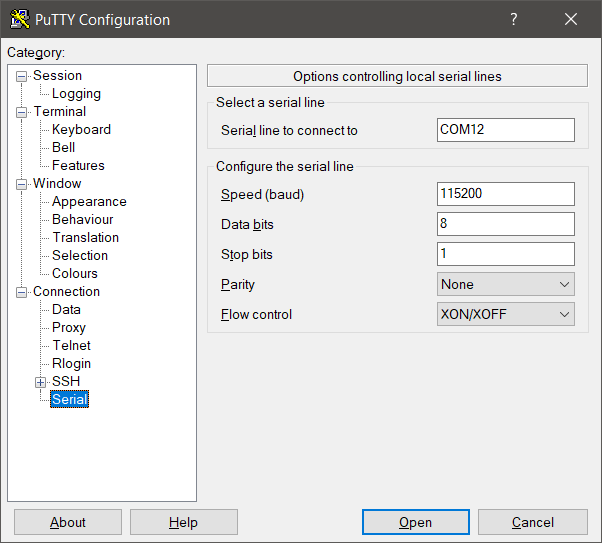
Task: Open the Proxy settings category
Action: (x=69, y=328)
